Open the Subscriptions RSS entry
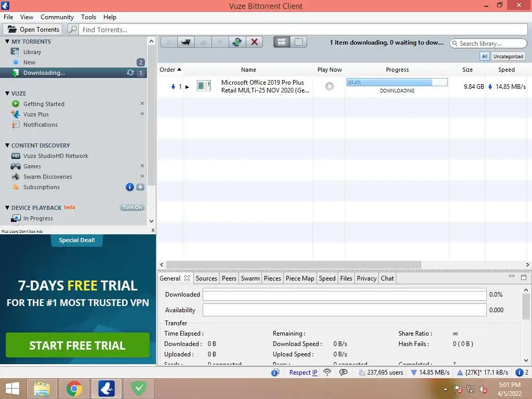The width and height of the screenshot is (532, 399). (x=41, y=187)
